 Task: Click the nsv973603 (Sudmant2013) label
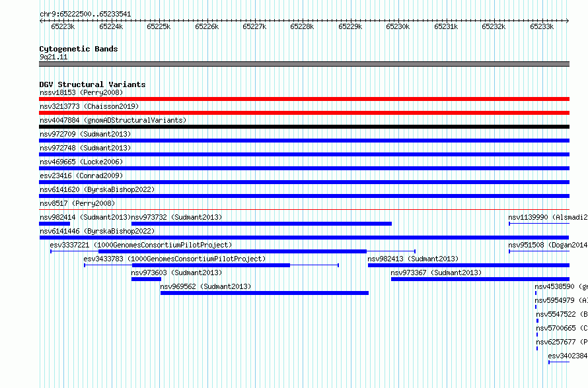click(176, 273)
